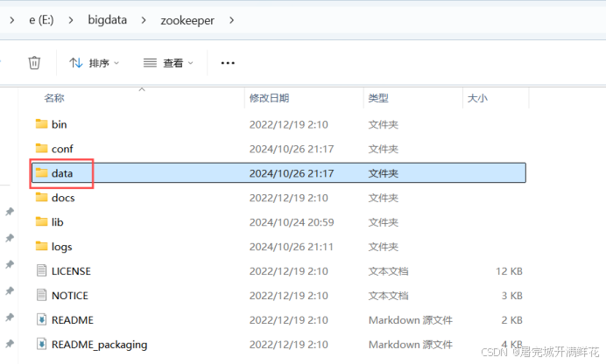Click 文本文档 type in LICENSE row
606x364 pixels.
click(388, 271)
